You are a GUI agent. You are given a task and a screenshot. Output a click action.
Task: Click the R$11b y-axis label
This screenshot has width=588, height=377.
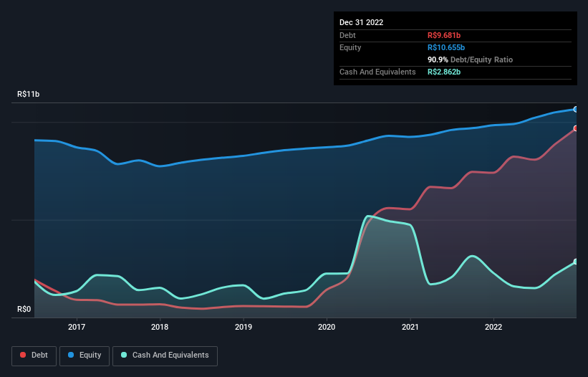coord(28,94)
